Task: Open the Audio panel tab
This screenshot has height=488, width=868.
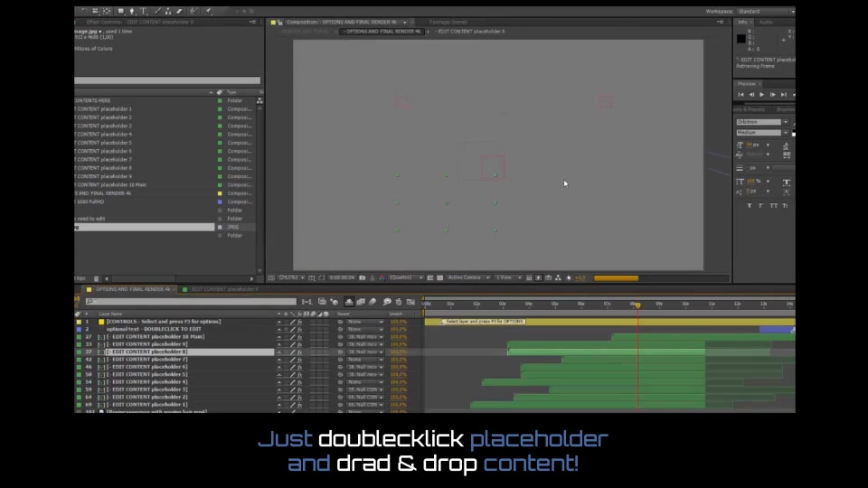Action: 766,22
